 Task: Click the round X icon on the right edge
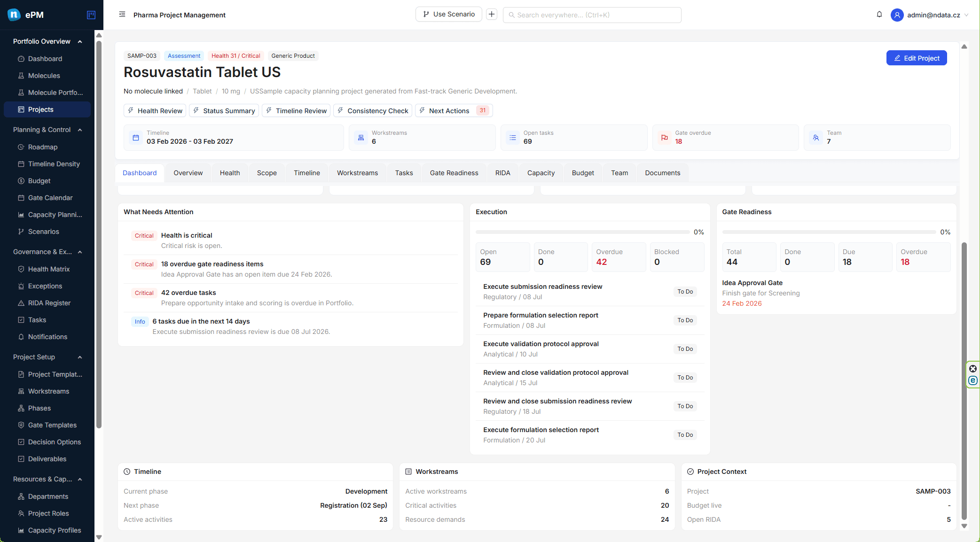point(973,369)
